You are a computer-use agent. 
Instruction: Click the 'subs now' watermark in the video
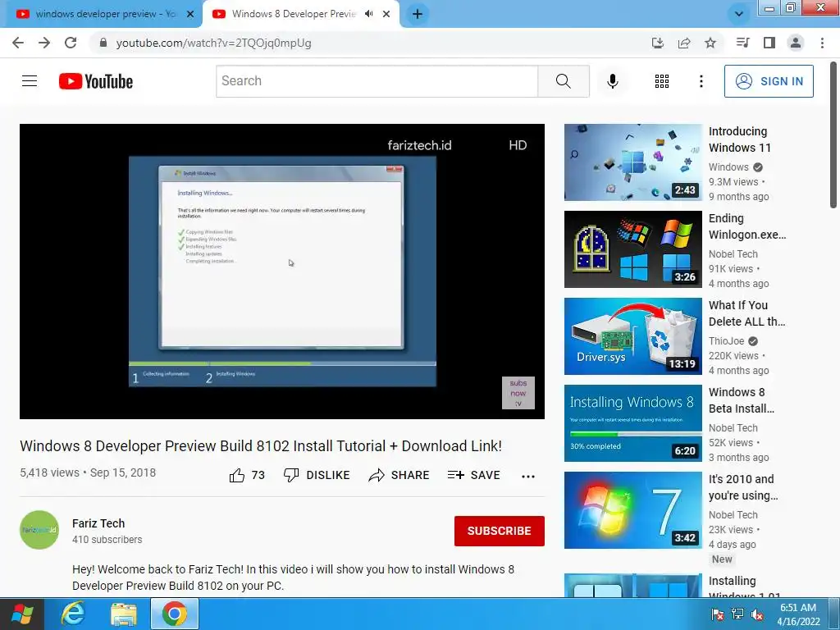coord(518,393)
